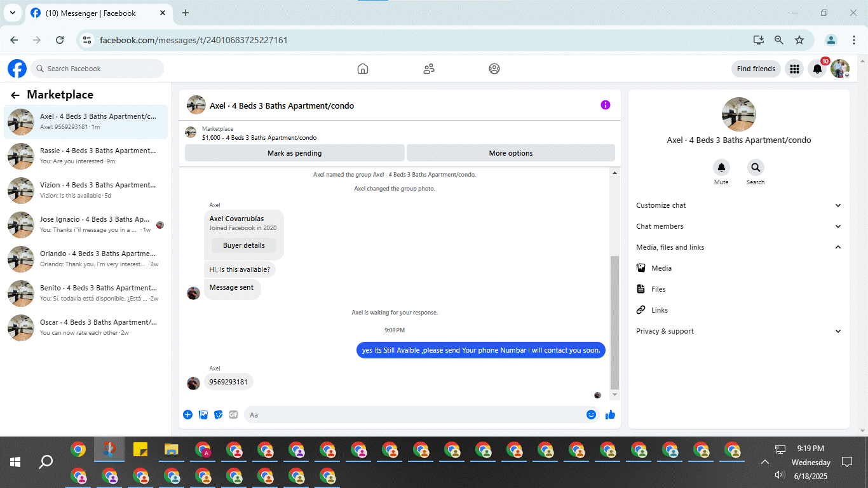Viewport: 868px width, 488px height.
Task: Open the Friends icon in the top navigation
Action: [x=429, y=69]
